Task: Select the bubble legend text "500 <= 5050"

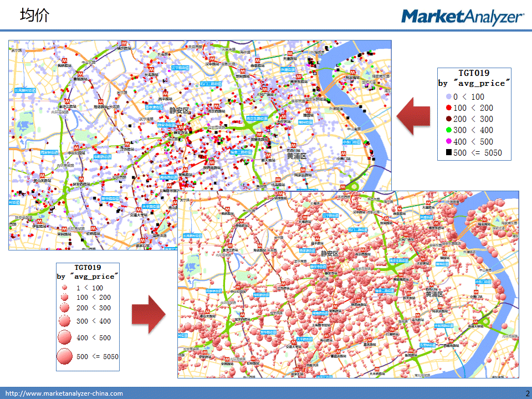Action: [x=98, y=356]
